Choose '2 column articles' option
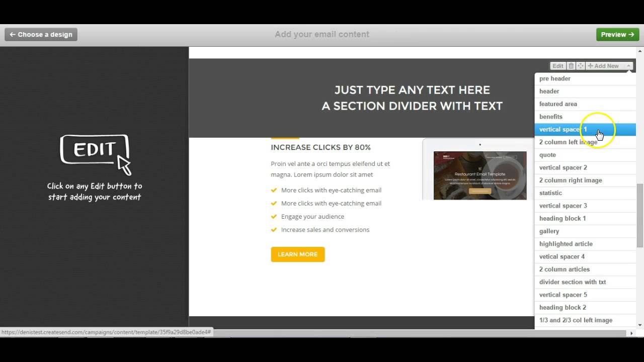Screen dimensions: 644x362 pos(585,269)
